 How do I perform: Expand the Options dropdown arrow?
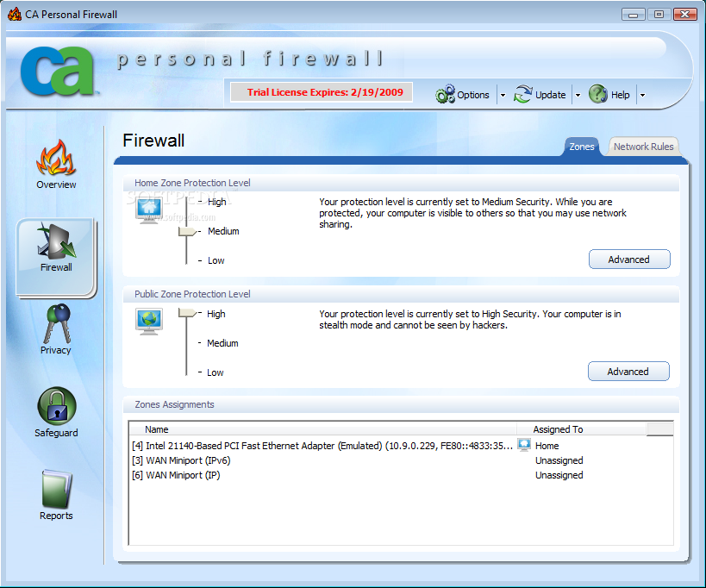click(503, 95)
